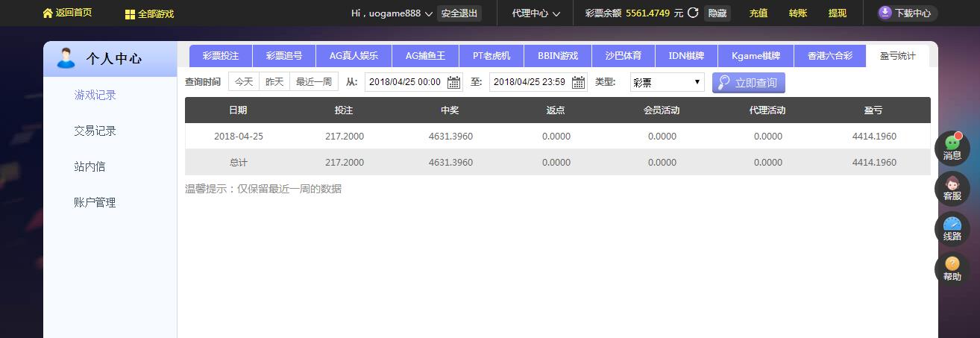Click the 日期 column header

[x=238, y=110]
